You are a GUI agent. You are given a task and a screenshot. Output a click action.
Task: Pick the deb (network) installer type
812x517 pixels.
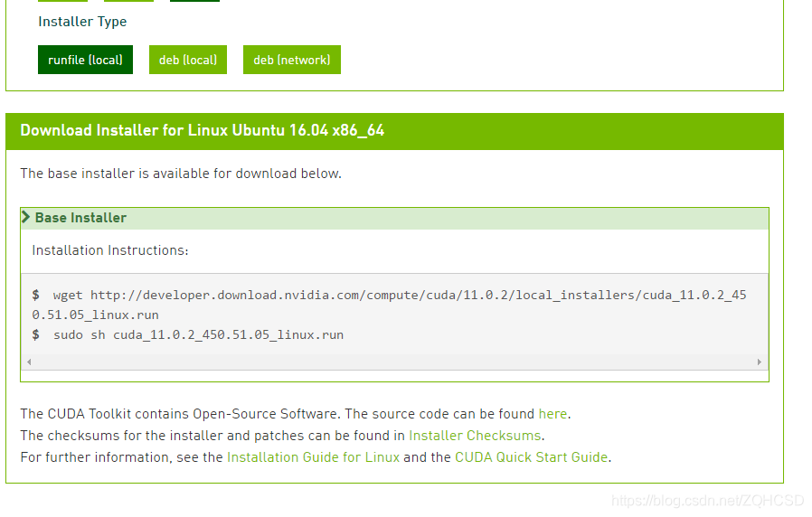point(292,60)
